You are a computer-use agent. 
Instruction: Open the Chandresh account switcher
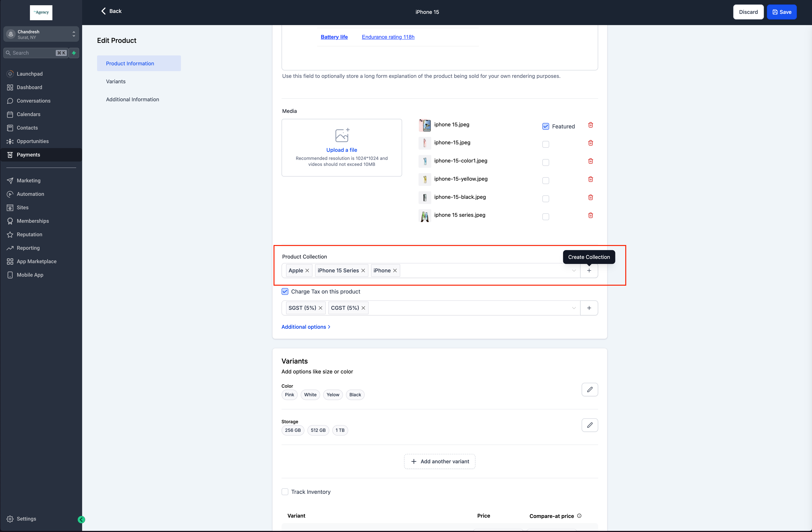click(x=41, y=34)
